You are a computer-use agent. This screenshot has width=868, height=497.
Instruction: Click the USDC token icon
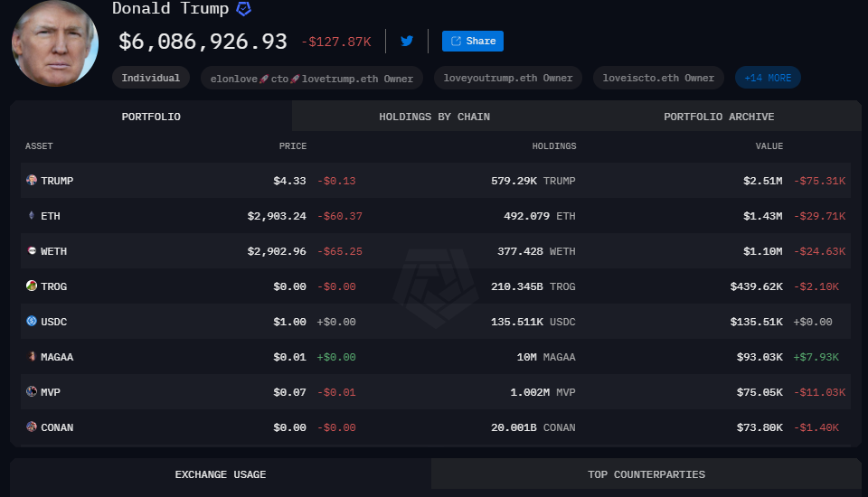click(32, 321)
